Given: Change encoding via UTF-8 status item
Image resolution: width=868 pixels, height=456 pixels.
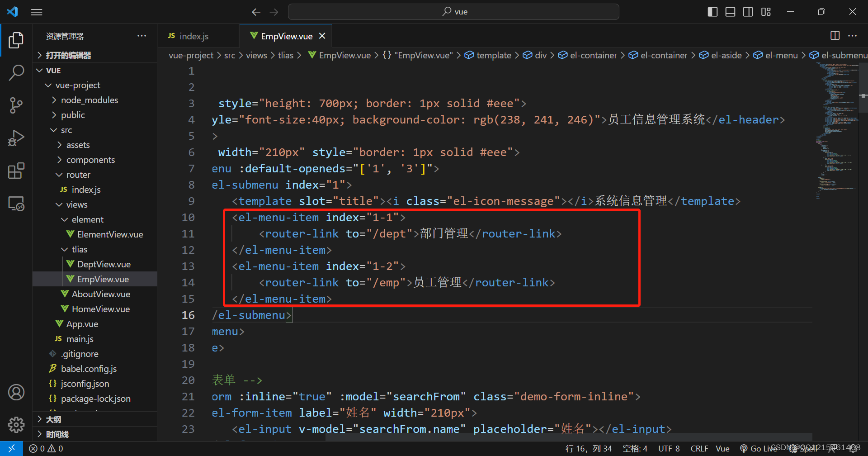Looking at the screenshot, I should click(x=669, y=448).
